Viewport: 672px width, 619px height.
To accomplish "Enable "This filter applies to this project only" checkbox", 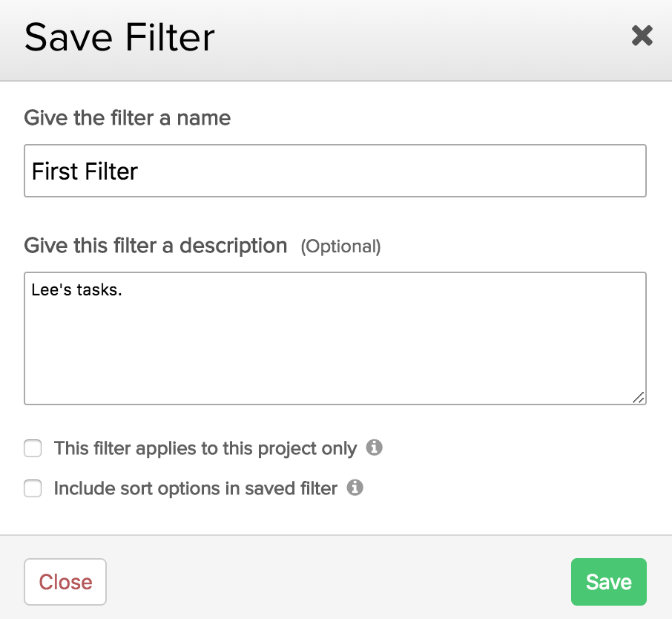I will (33, 448).
